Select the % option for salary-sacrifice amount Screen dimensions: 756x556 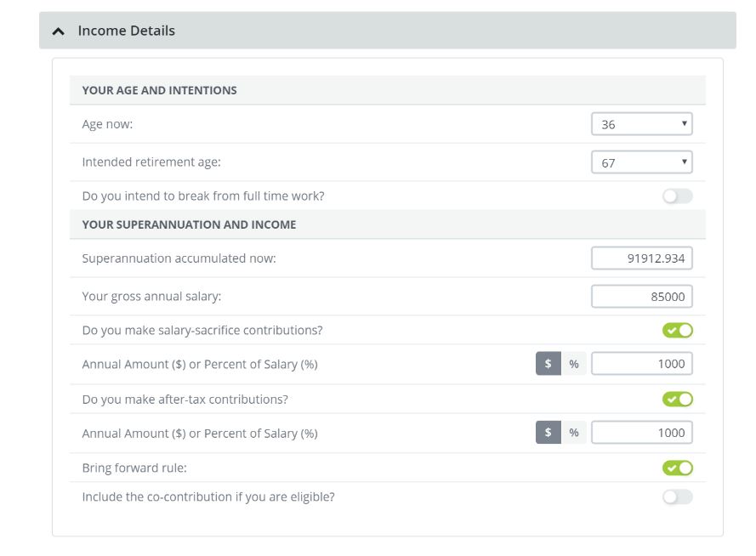[574, 364]
